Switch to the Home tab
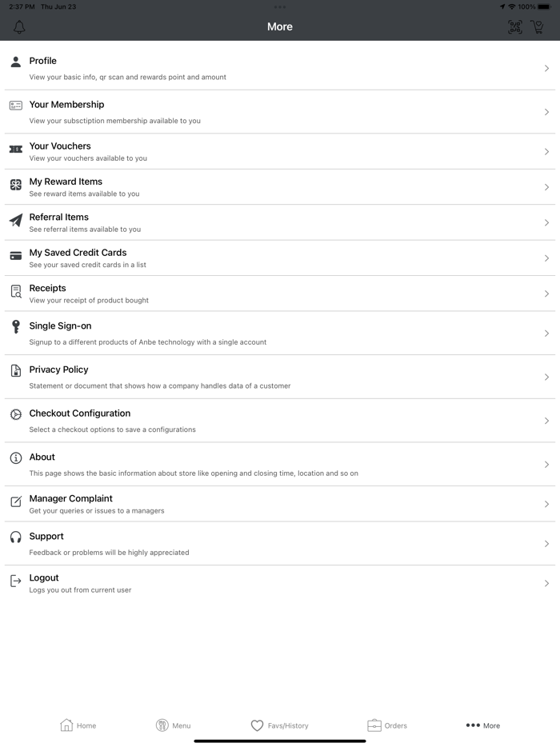Screen dimensions: 560x747 pos(78,725)
